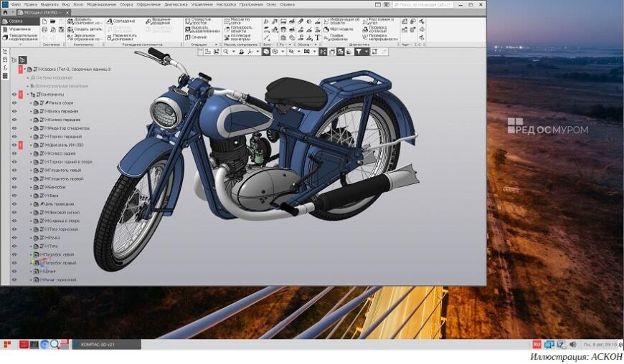Screen dimensions: 624x364
Task: Click the filter funnel icon in view toolbar
Action: pos(358,52)
